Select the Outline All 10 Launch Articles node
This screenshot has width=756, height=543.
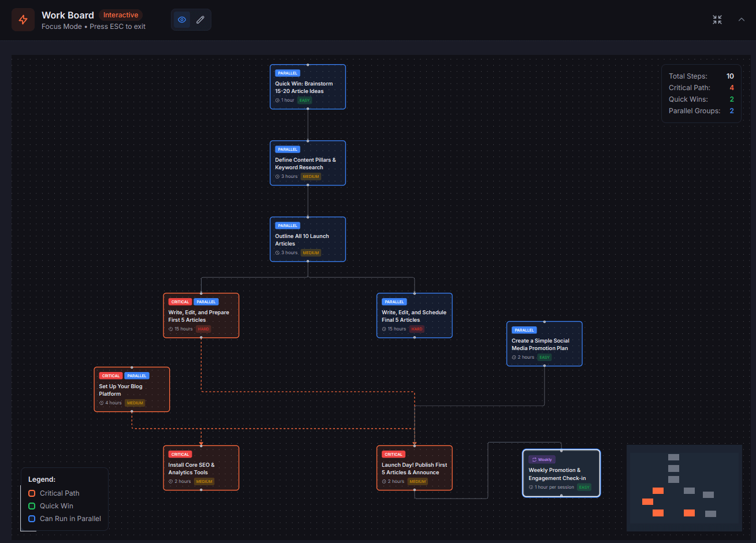tap(307, 240)
